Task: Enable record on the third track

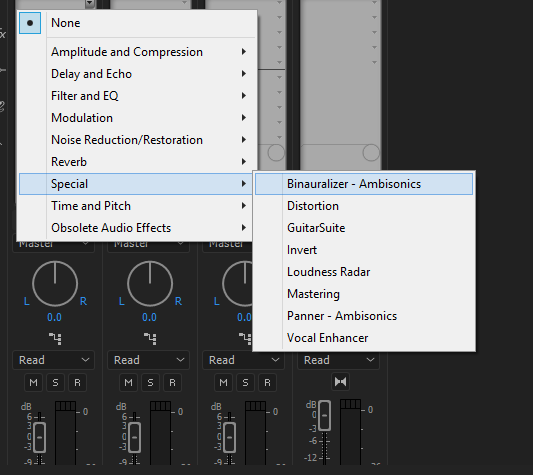Action: point(268,383)
